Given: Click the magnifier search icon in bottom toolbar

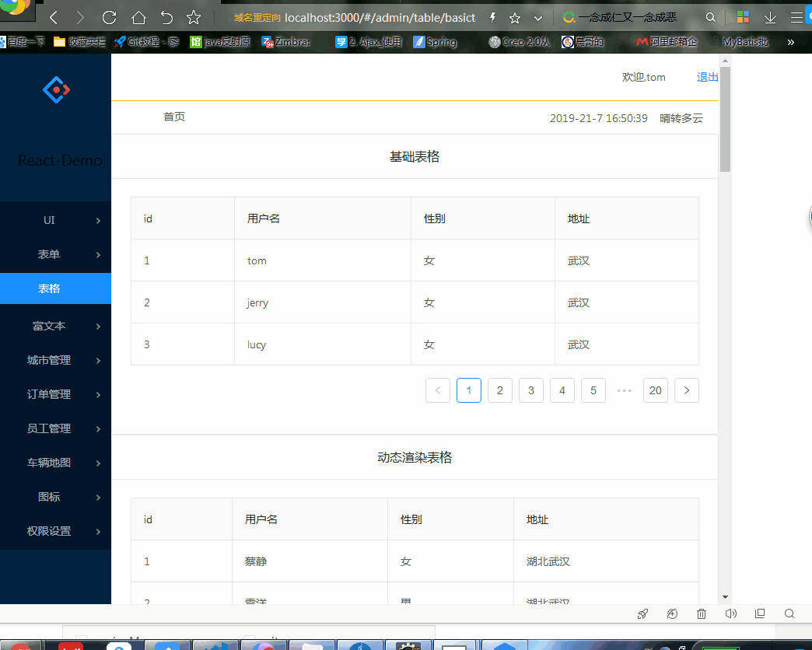Looking at the screenshot, I should tap(789, 613).
